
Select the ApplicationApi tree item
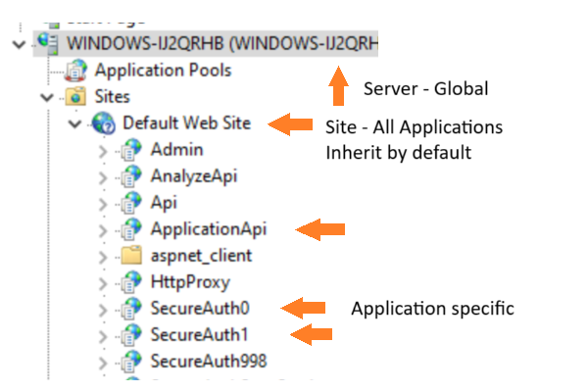208,229
